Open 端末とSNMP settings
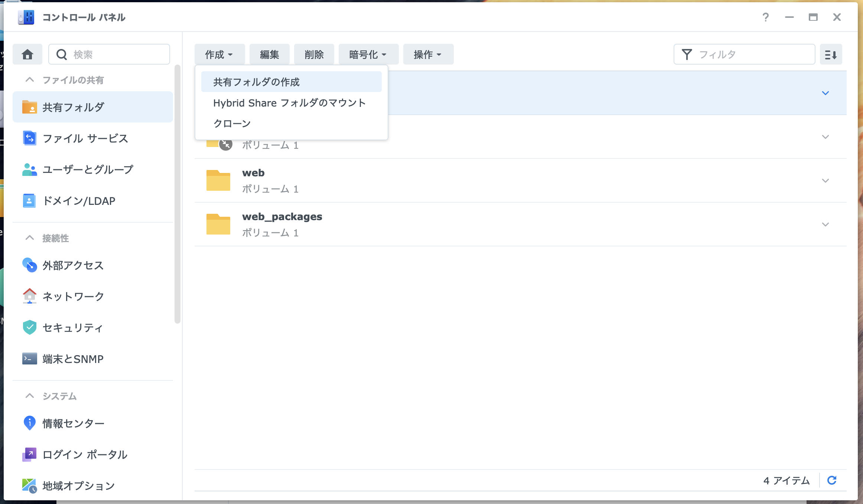Screen dimensions: 863x504 tap(73, 359)
